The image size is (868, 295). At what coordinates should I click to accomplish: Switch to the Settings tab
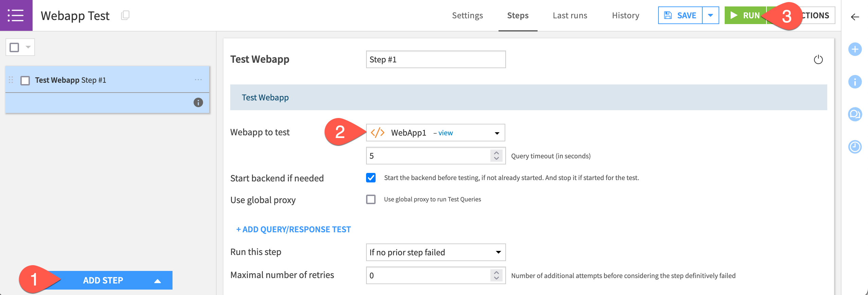[x=467, y=15]
